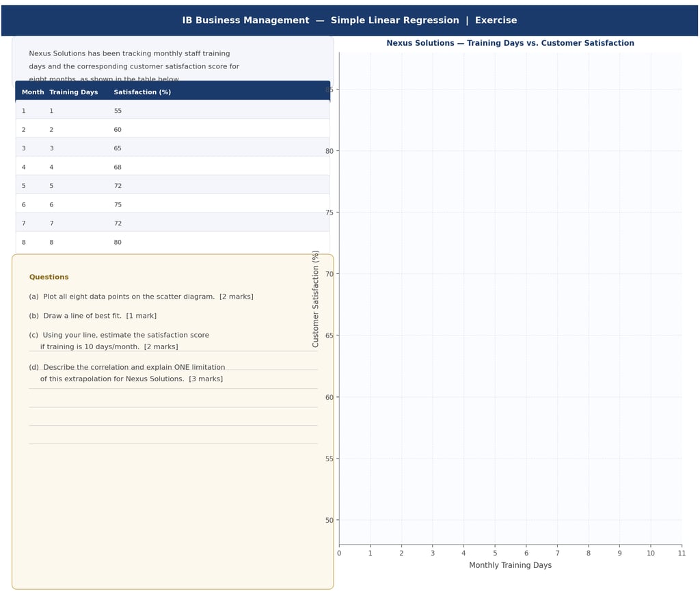Click the x-axis tick label 2

[x=401, y=553]
